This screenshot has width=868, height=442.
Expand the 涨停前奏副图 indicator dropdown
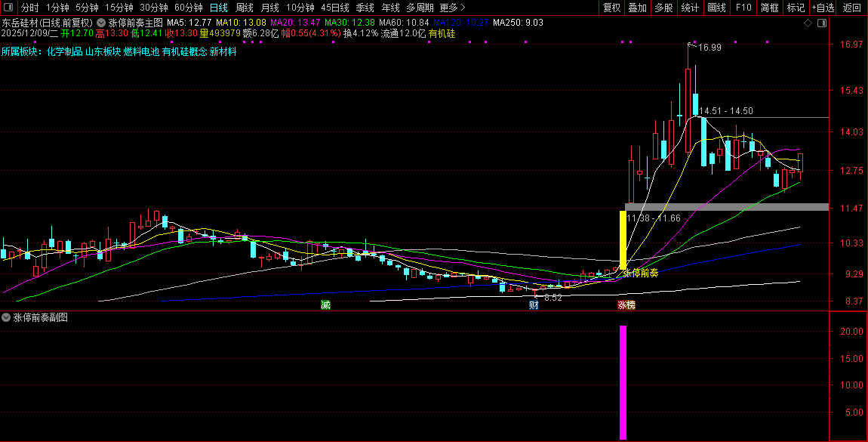(6, 317)
